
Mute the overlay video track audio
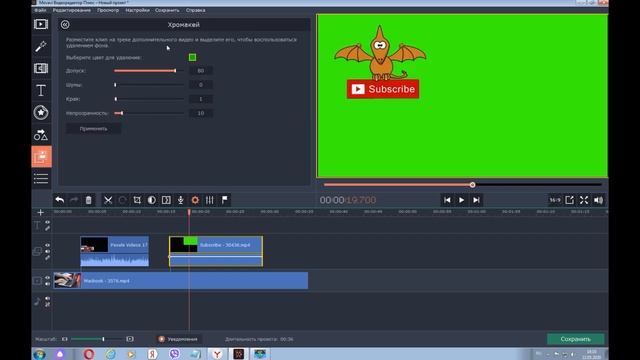[x=47, y=251]
